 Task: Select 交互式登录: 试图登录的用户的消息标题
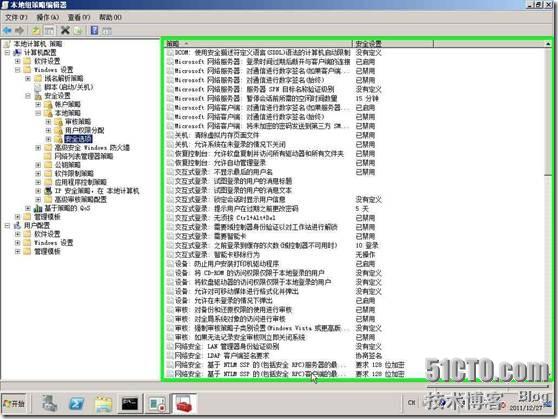coord(230,181)
